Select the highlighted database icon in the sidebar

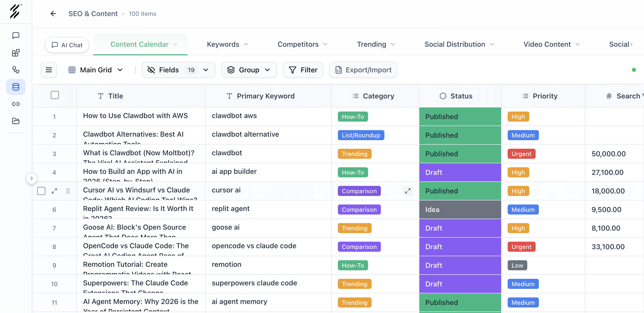click(x=16, y=87)
